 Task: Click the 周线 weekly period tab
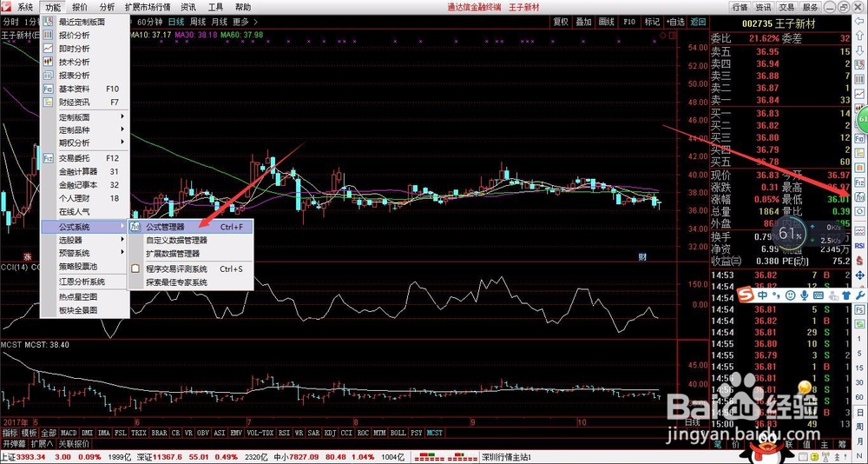click(x=198, y=22)
